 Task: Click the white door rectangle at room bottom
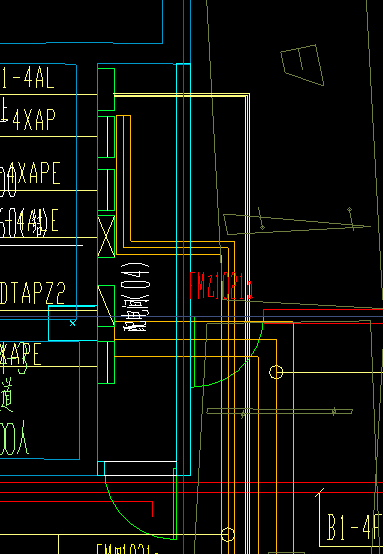point(140,468)
